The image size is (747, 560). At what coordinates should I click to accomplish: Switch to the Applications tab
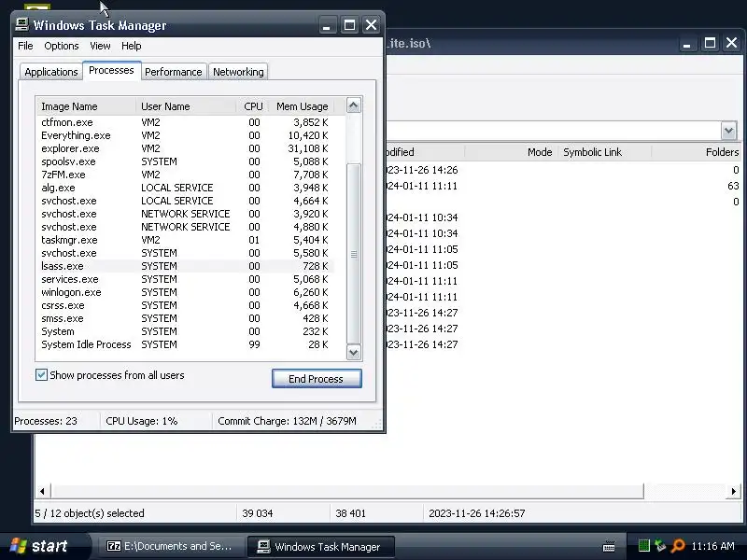coord(51,72)
